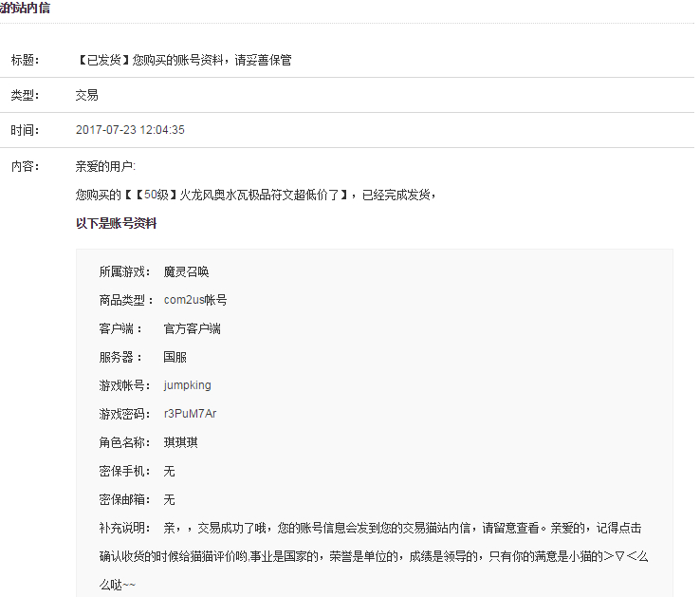700x597 pixels.
Task: Click the message title 【已发货】您购买的账号资料
Action: tap(183, 60)
